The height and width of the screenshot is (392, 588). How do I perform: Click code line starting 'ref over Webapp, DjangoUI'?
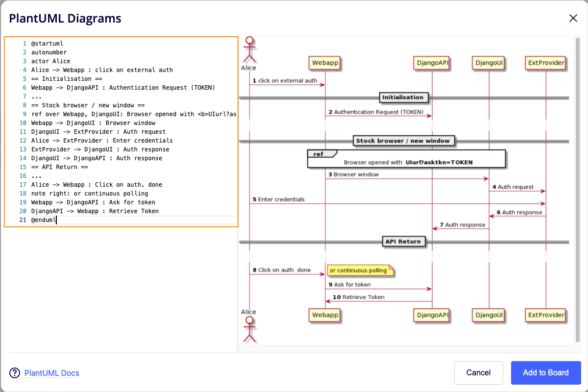coord(134,114)
